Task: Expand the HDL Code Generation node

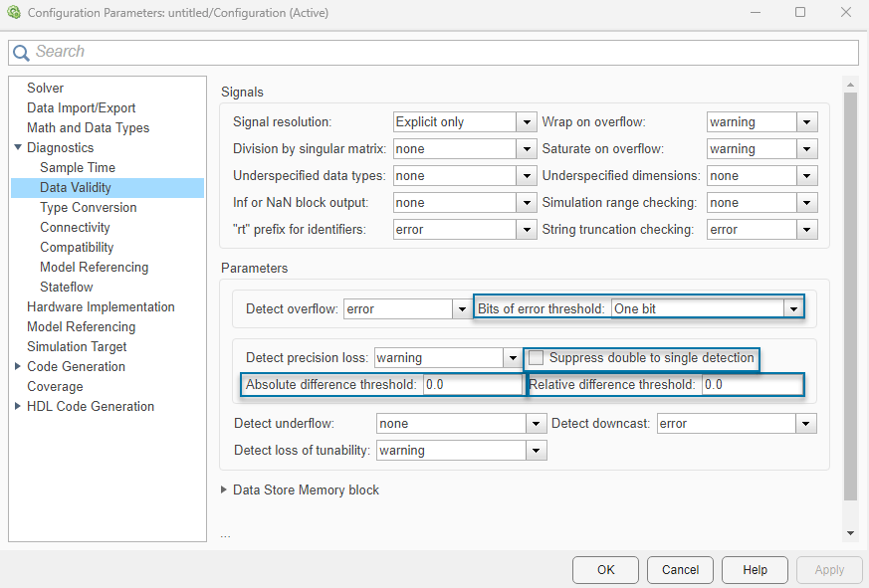Action: pos(18,406)
